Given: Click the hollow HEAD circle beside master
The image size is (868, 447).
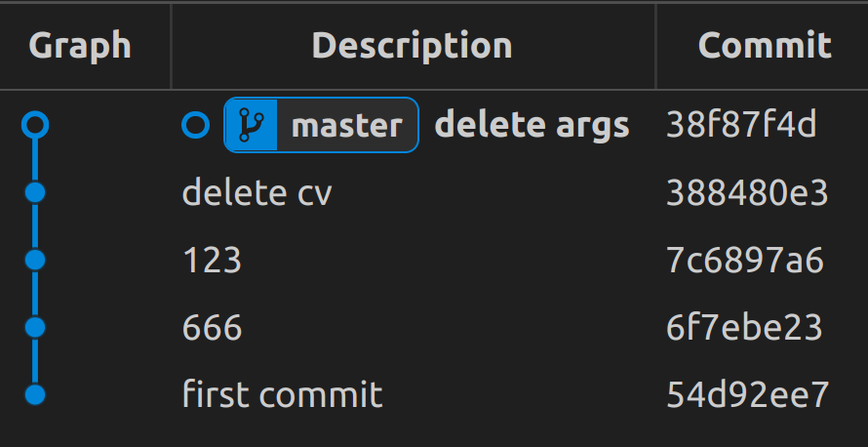Looking at the screenshot, I should coord(195,125).
